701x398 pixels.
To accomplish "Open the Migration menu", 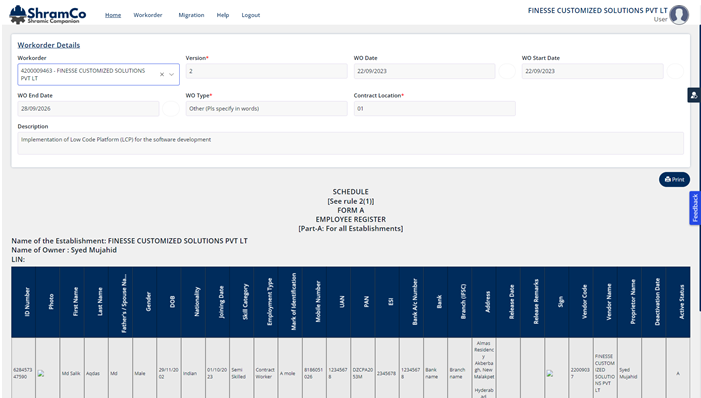I will [x=191, y=15].
